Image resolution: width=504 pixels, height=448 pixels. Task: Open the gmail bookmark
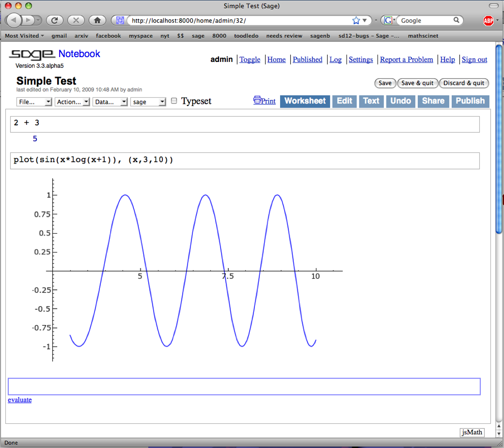59,35
